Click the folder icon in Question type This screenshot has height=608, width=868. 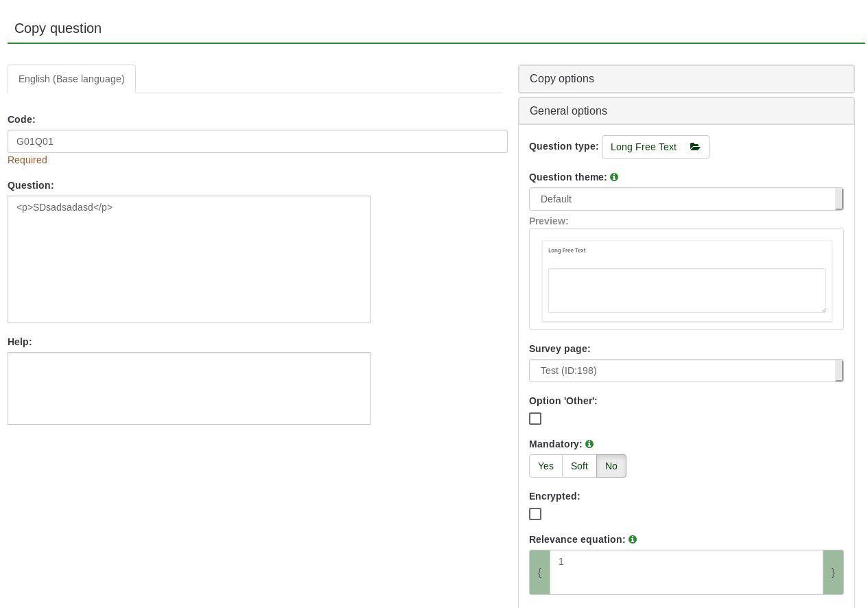[x=695, y=147]
